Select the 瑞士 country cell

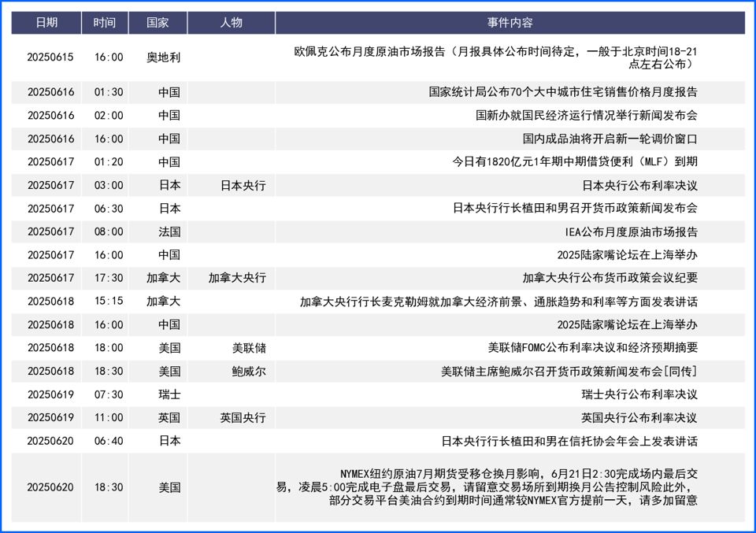pos(169,394)
